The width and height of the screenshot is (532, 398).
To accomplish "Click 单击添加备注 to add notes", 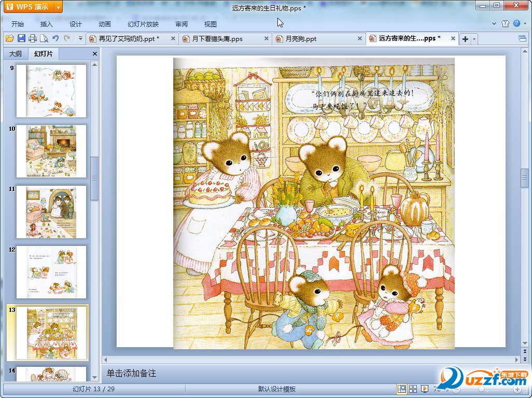I will point(131,373).
